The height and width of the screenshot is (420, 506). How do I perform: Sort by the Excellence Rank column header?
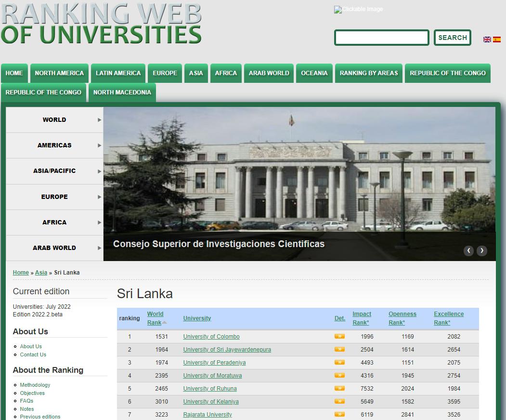click(449, 318)
